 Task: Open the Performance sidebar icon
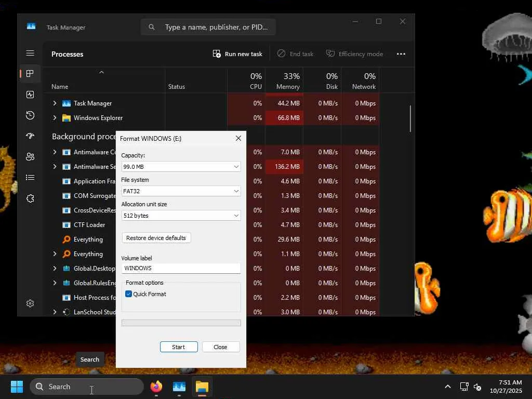coord(30,95)
